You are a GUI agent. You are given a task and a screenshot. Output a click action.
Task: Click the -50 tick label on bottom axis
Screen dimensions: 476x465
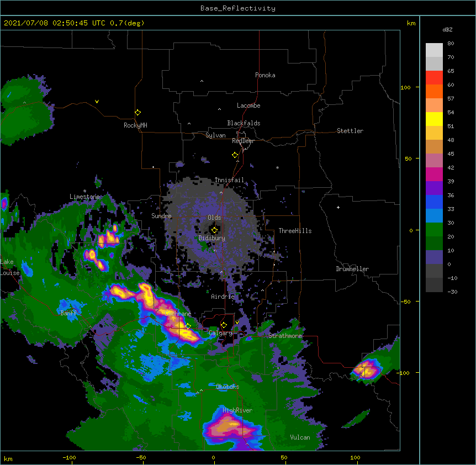(x=141, y=457)
